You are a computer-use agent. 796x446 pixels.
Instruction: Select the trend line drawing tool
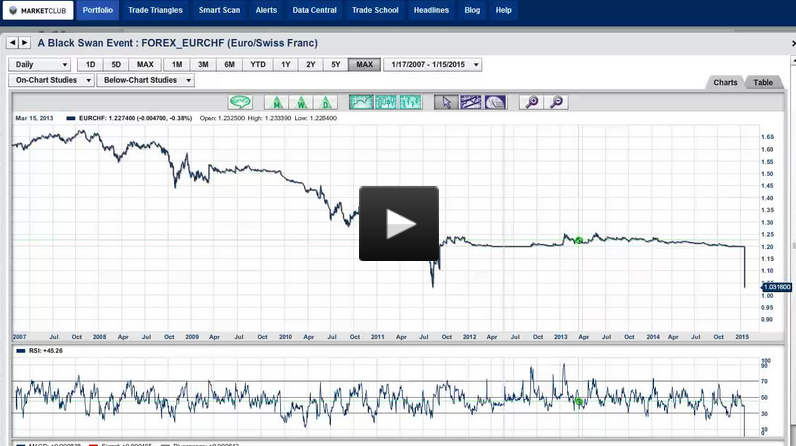[x=471, y=102]
